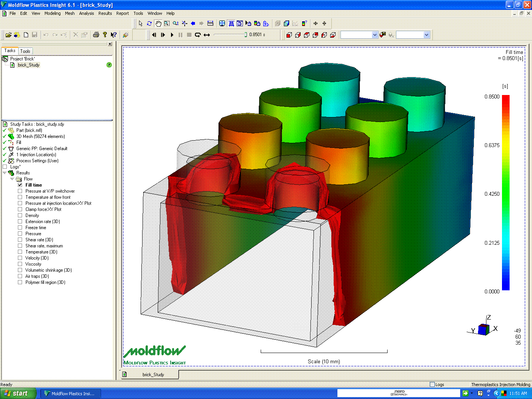This screenshot has width=532, height=399.
Task: Open the Mesh menu
Action: (x=70, y=13)
